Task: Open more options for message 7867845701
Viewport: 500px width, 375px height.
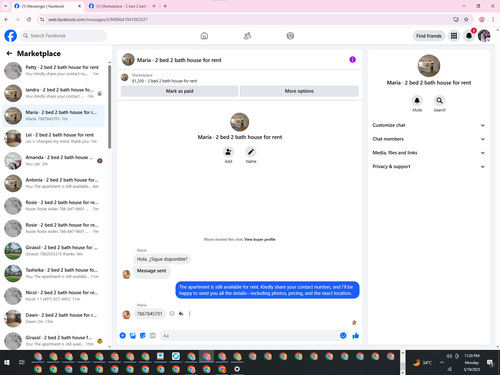Action: coord(189,314)
